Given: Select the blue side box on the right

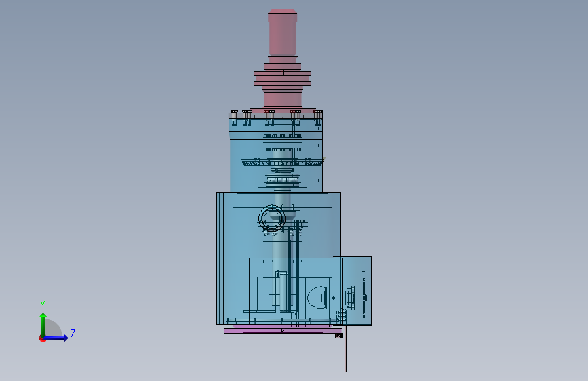Looking at the screenshot, I should coord(357,291).
